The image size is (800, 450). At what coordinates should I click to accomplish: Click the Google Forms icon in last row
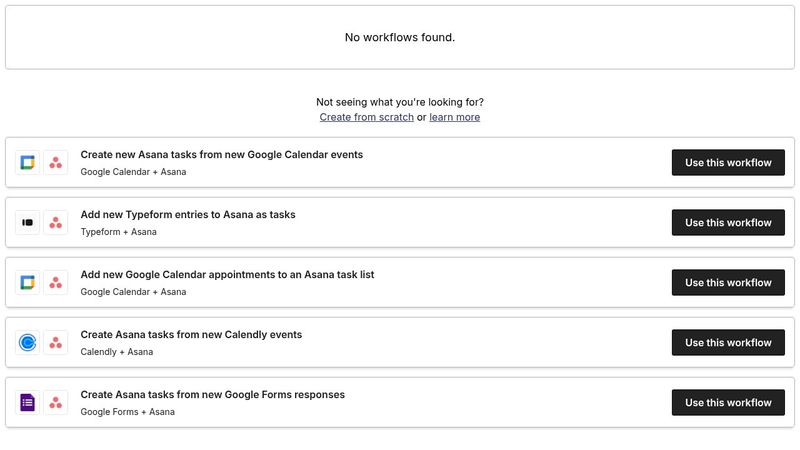coord(28,403)
